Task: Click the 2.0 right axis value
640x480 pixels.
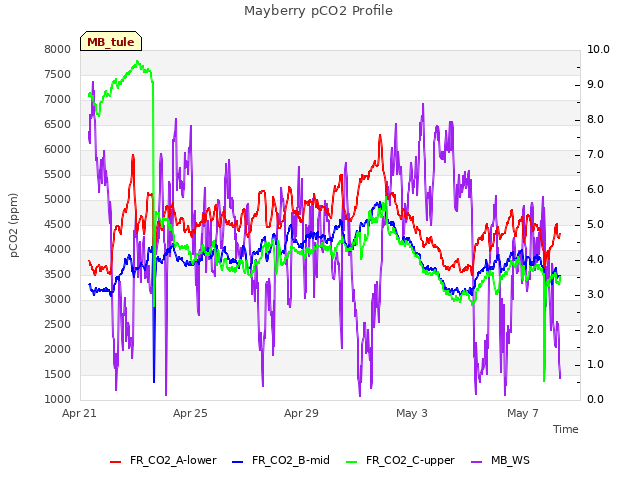Action: point(596,330)
